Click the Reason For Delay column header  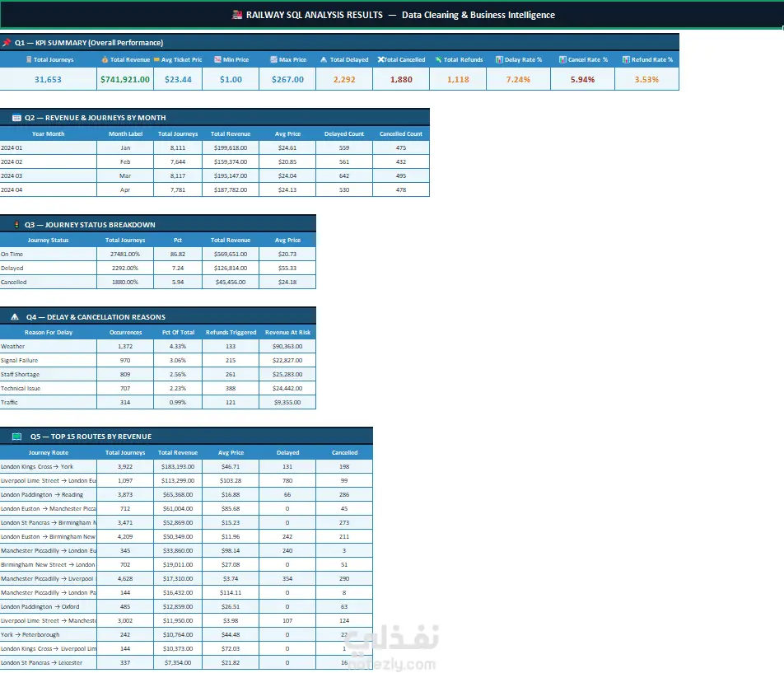(49, 333)
